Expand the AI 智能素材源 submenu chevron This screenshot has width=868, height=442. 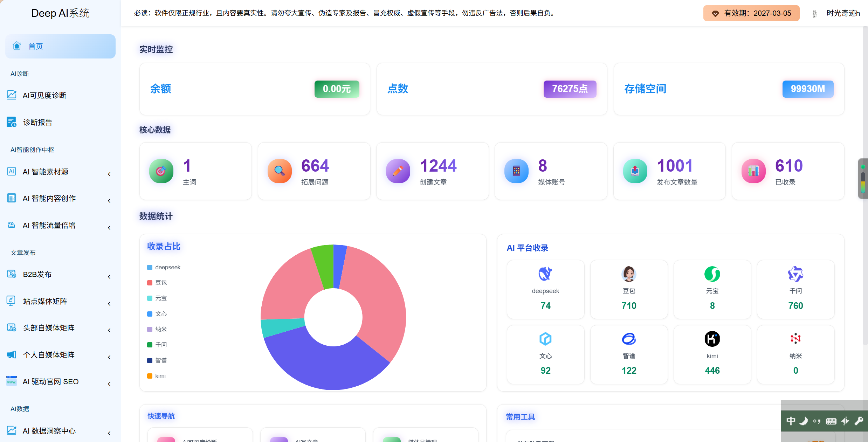point(109,174)
